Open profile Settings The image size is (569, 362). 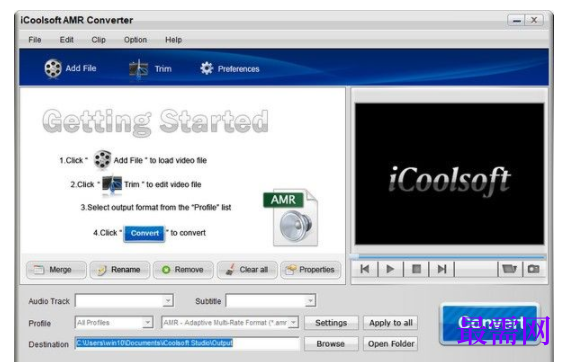[331, 323]
